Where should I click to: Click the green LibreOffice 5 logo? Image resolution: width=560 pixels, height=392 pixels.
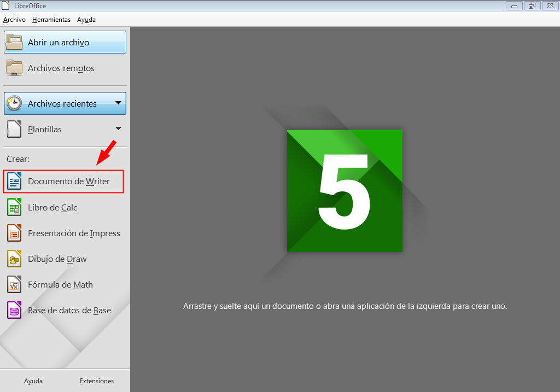pyautogui.click(x=345, y=191)
